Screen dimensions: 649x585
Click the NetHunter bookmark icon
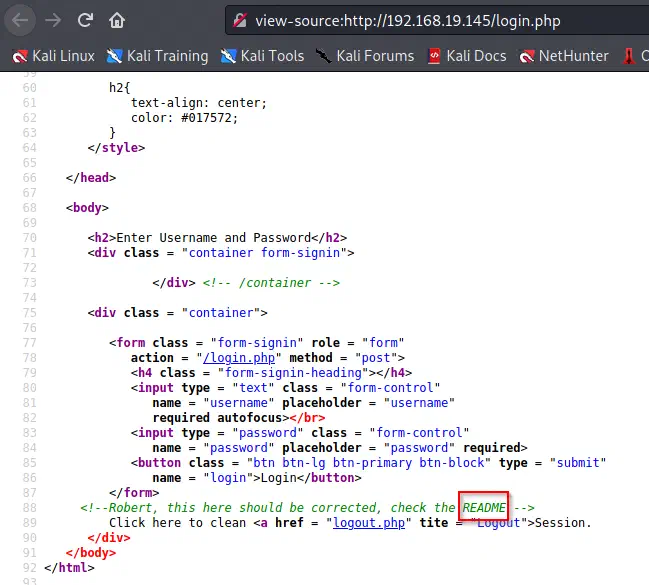pyautogui.click(x=526, y=56)
